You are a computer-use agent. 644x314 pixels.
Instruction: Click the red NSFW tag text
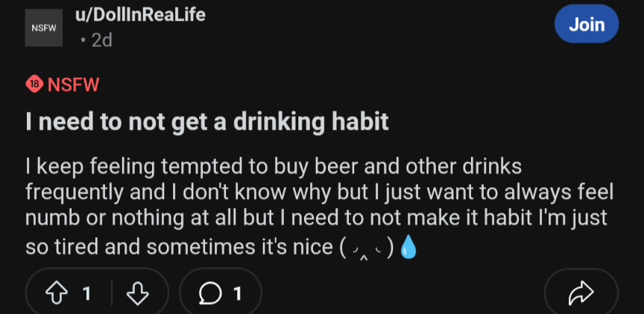(x=73, y=84)
